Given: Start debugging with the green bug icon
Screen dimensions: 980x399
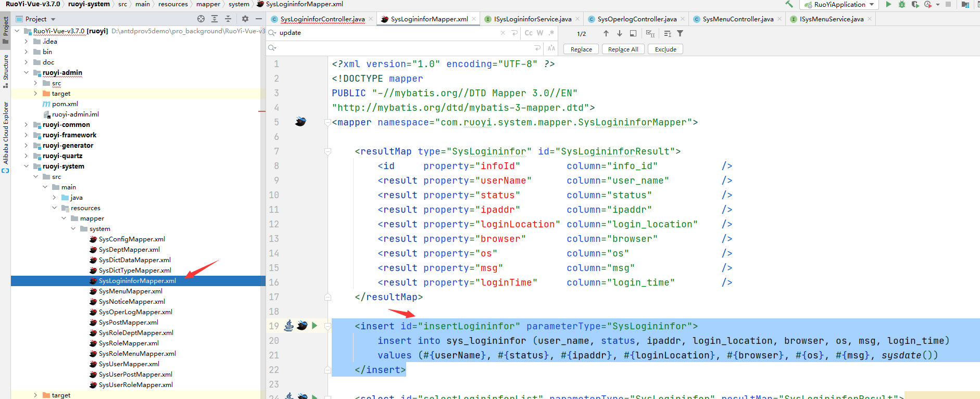Looking at the screenshot, I should 902,4.
